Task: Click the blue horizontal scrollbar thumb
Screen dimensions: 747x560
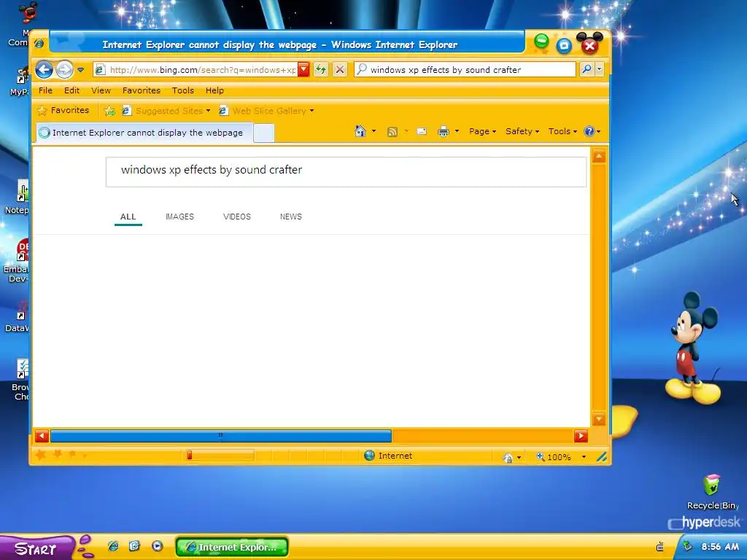Action: point(221,436)
